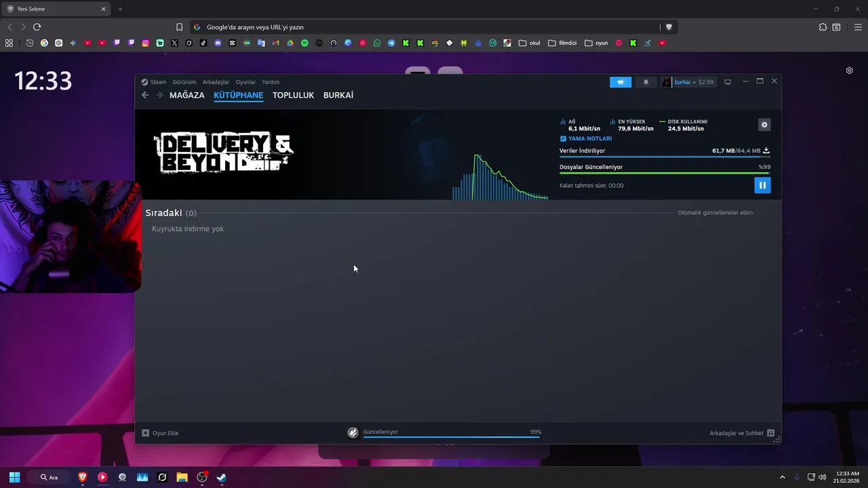This screenshot has width=868, height=488.
Task: Toggle the browser sidebar panel
Action: (x=836, y=27)
